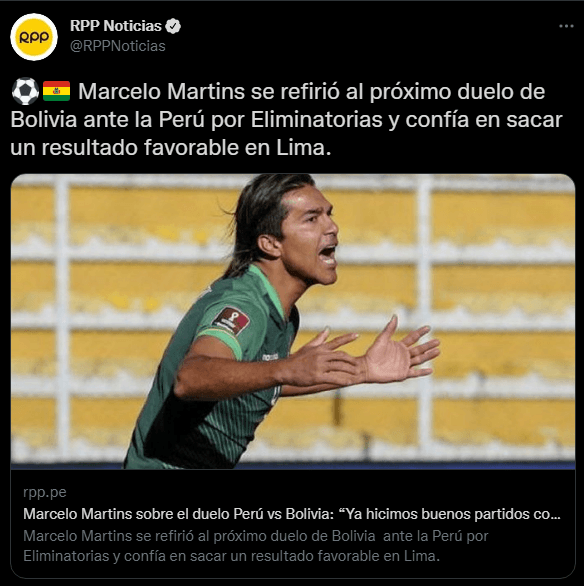Viewport: 584px width, 586px height.
Task: Open the player photo in link card
Action: pyautogui.click(x=293, y=321)
